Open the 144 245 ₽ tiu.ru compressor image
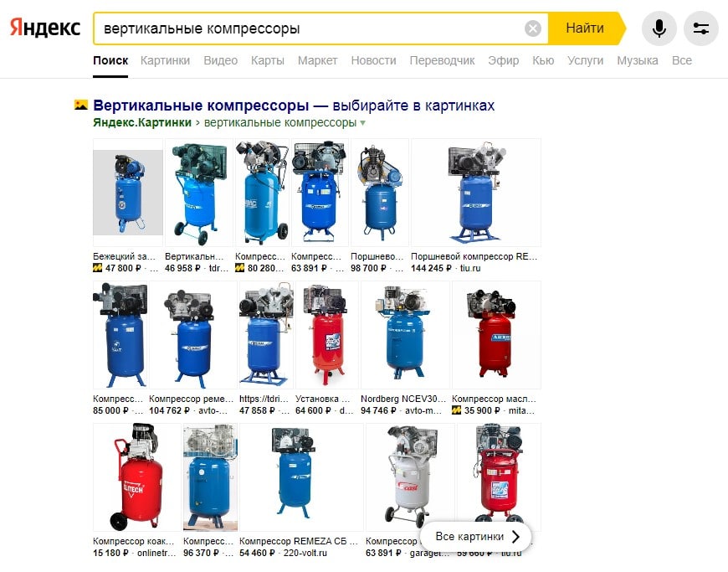This screenshot has height=572, width=728. (476, 193)
